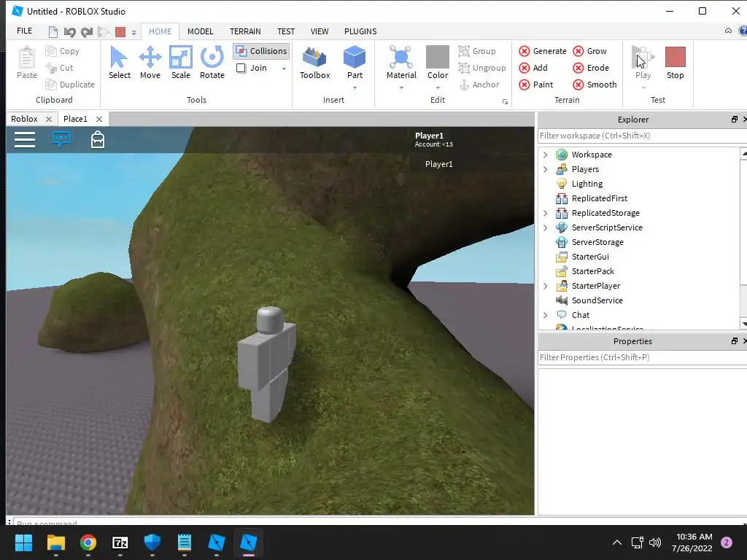747x560 pixels.
Task: Open the FILE menu
Action: pyautogui.click(x=25, y=31)
